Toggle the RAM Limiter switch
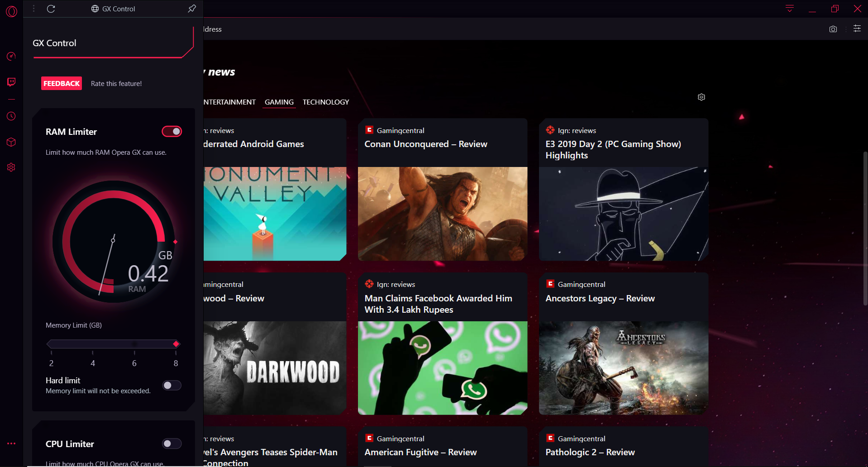 (172, 131)
